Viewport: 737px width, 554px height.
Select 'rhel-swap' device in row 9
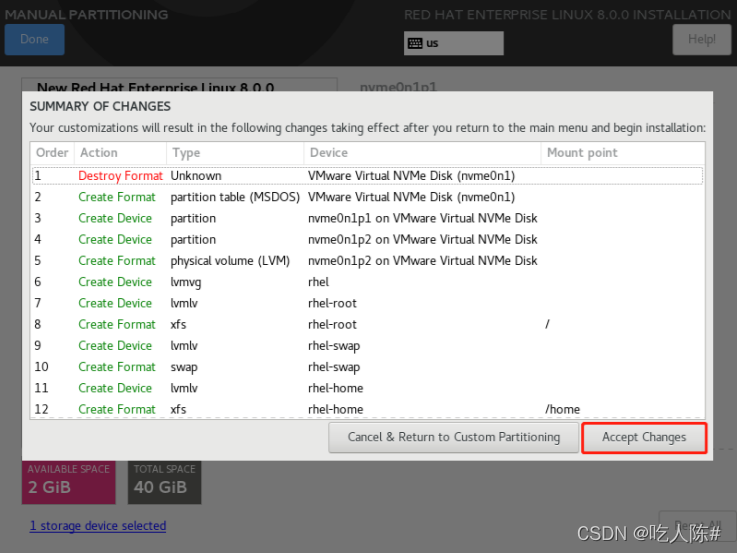coord(334,346)
